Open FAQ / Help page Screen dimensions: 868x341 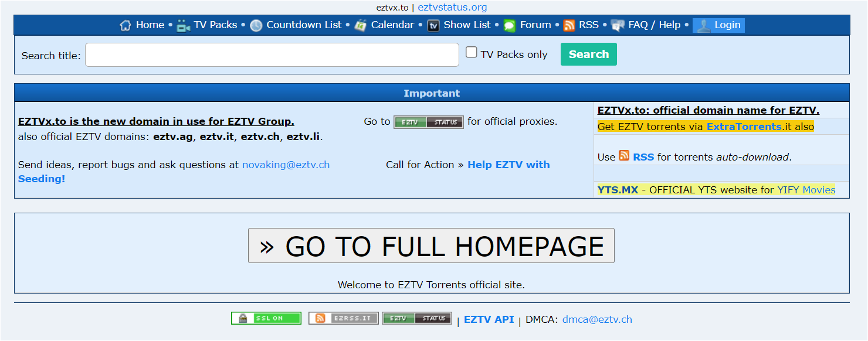coord(655,25)
